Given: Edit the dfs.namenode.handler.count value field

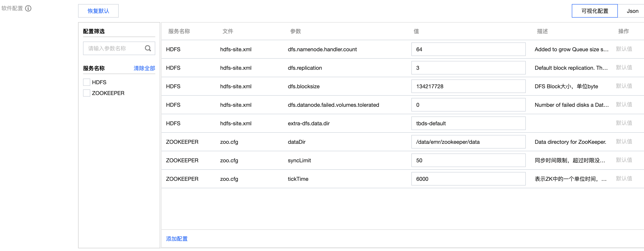Looking at the screenshot, I should pyautogui.click(x=468, y=49).
